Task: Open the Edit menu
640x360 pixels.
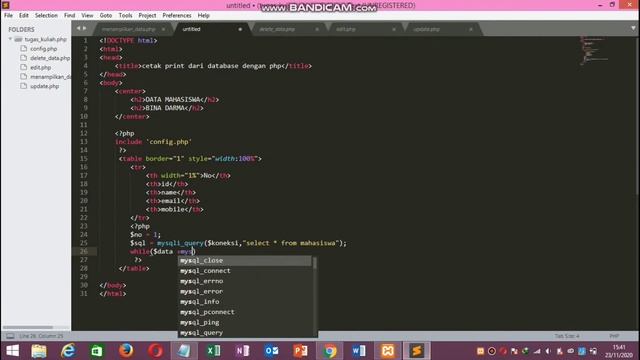Action: 24,15
